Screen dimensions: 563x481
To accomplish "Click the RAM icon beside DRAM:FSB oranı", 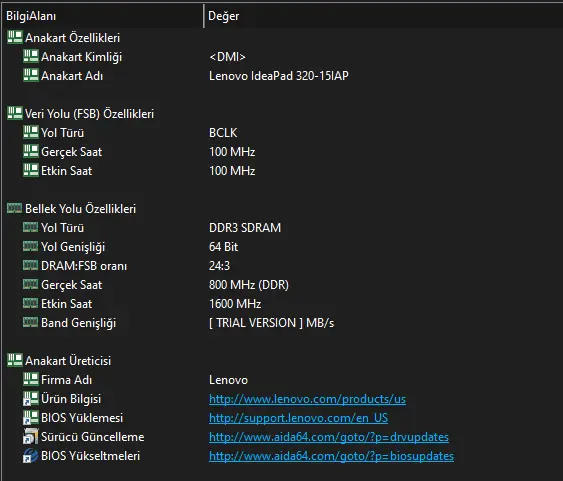I will (x=31, y=265).
